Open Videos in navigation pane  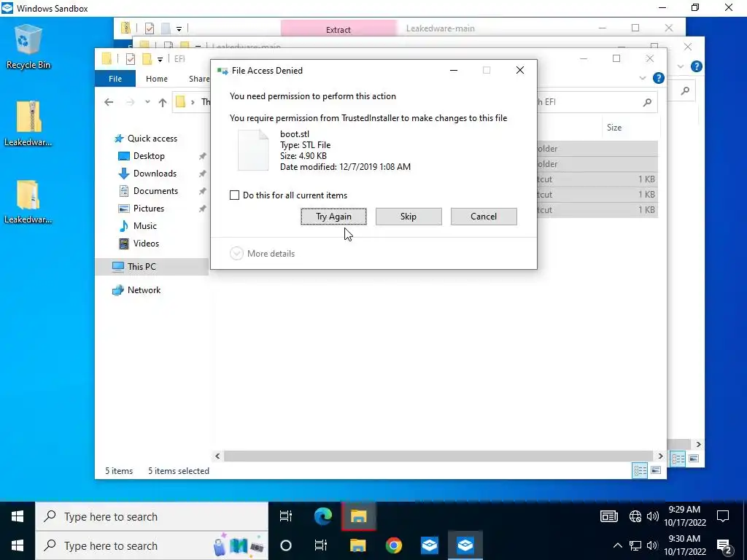[x=146, y=244]
